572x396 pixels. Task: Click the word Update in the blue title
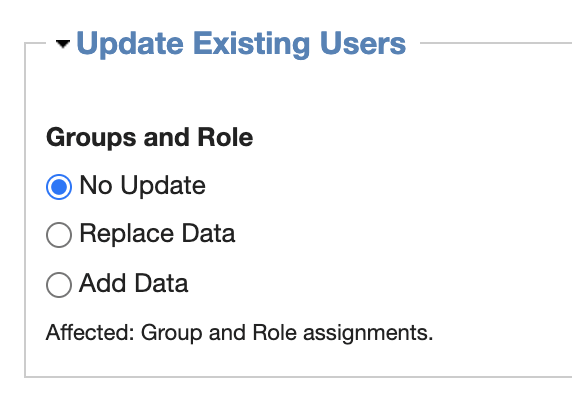pyautogui.click(x=130, y=44)
